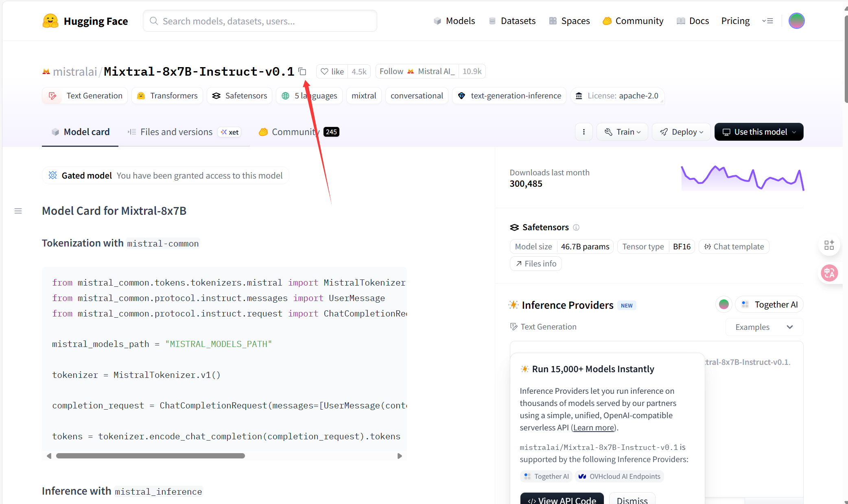Expand the Train dropdown
The image size is (848, 504).
[x=622, y=132]
